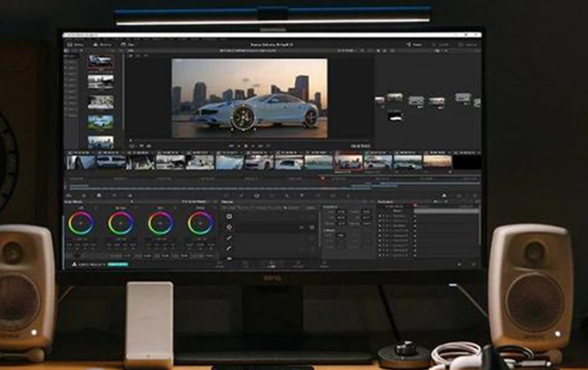Click the play reverse button in viewer transport
This screenshot has width=588, height=370.
click(239, 146)
